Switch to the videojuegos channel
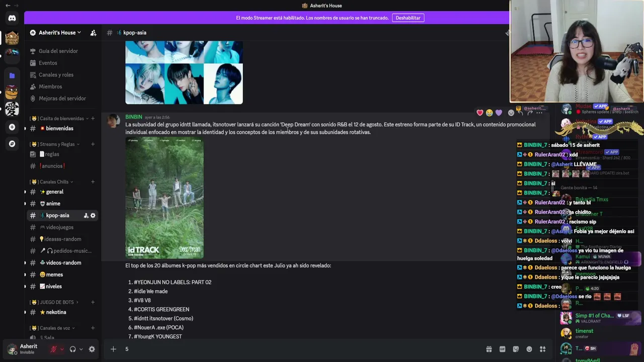 63,227
